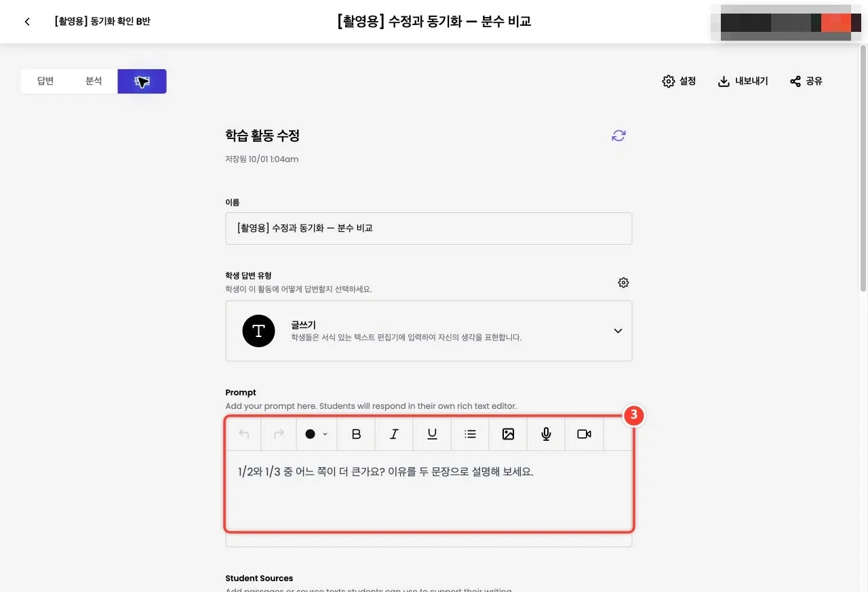The height and width of the screenshot is (592, 868).
Task: Click the page vertical scrollbar
Action: (x=863, y=170)
